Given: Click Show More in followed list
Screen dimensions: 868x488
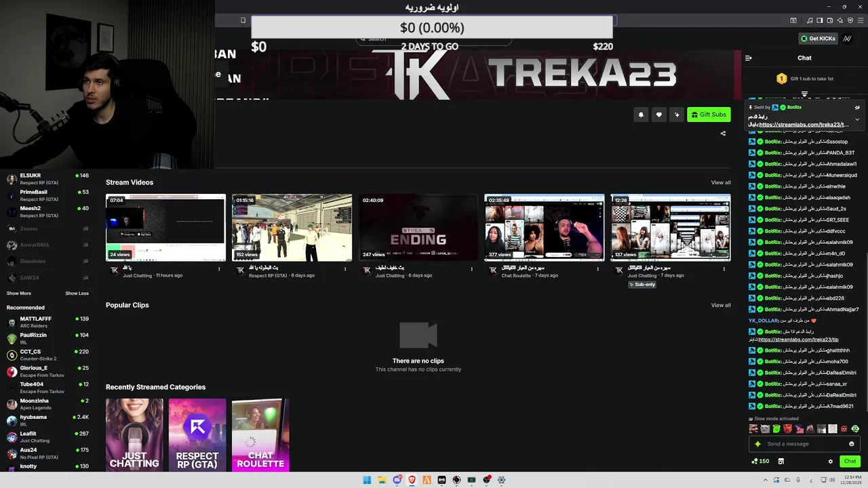Looking at the screenshot, I should click(19, 293).
